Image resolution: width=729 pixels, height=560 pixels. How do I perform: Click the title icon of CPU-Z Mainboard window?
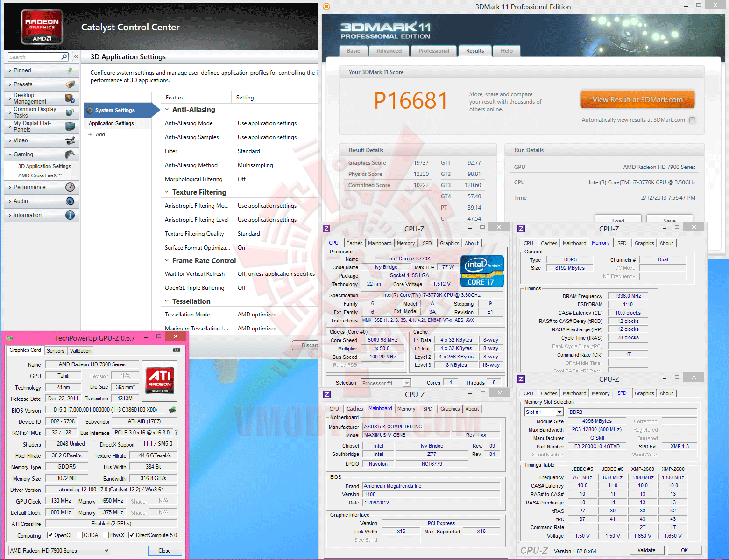pyautogui.click(x=327, y=394)
